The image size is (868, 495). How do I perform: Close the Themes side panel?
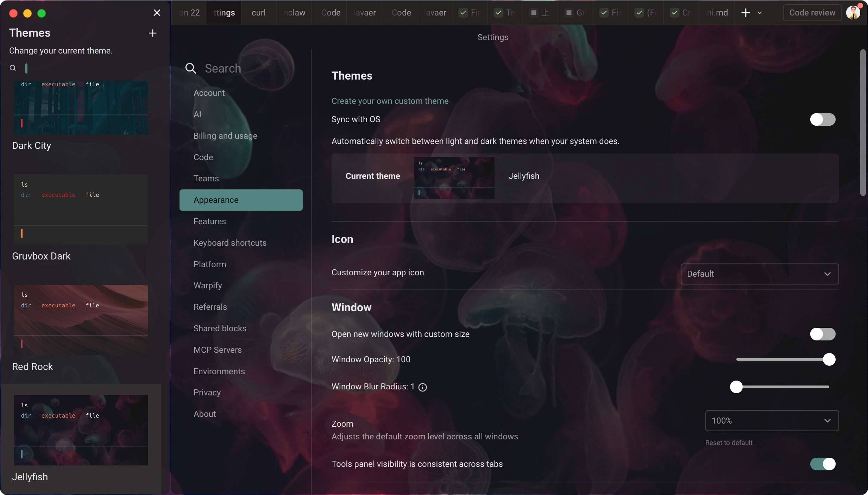[157, 13]
